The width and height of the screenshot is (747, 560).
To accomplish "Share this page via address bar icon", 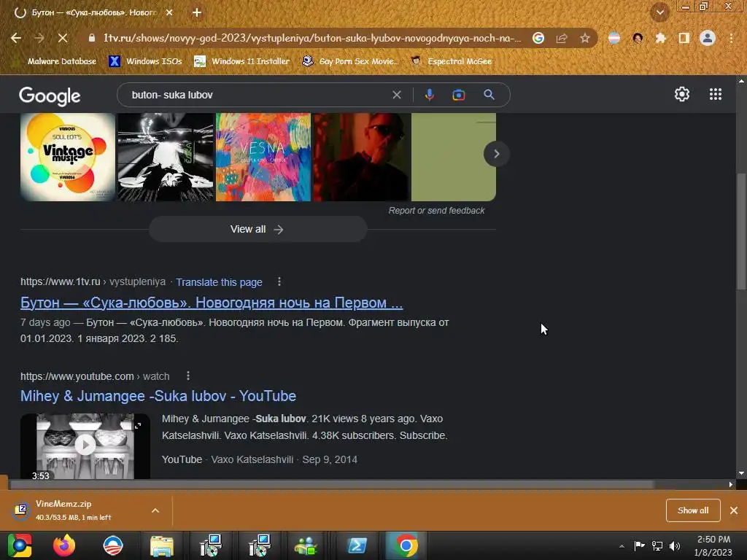I will [562, 38].
